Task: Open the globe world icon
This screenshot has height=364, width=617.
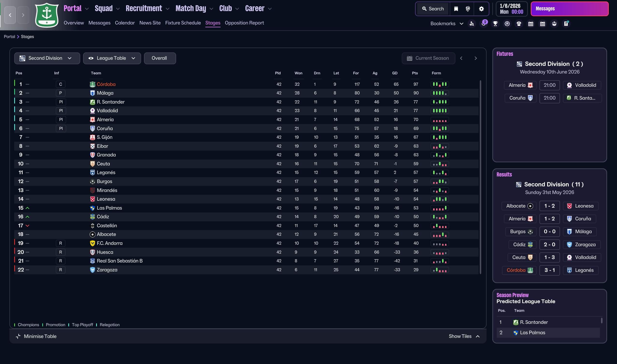Action: coord(468,9)
